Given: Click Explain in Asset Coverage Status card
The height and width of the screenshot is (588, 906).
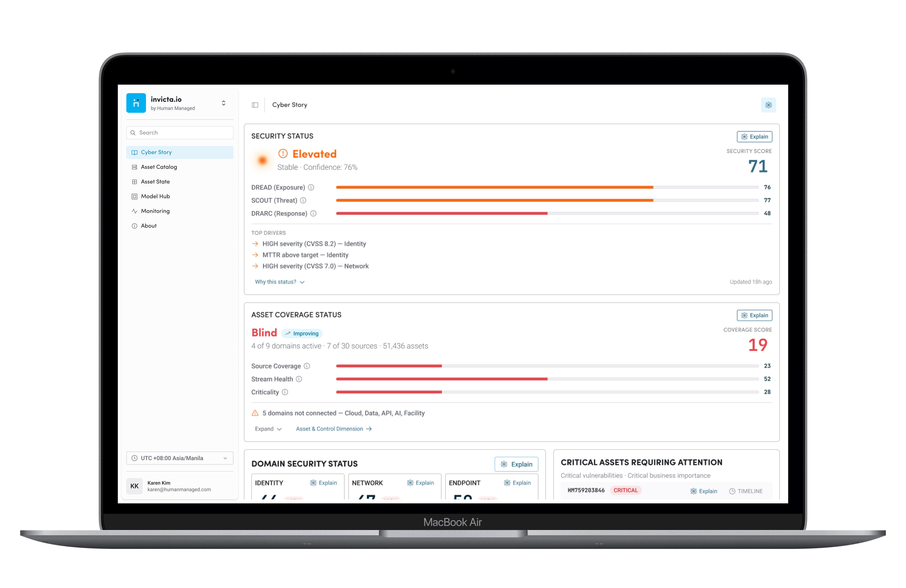Looking at the screenshot, I should (754, 315).
